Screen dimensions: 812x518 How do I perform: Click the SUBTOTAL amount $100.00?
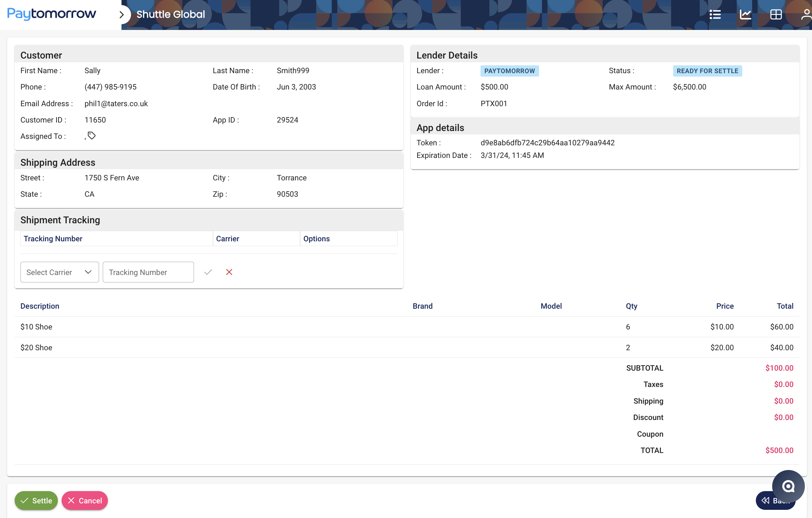[779, 368]
